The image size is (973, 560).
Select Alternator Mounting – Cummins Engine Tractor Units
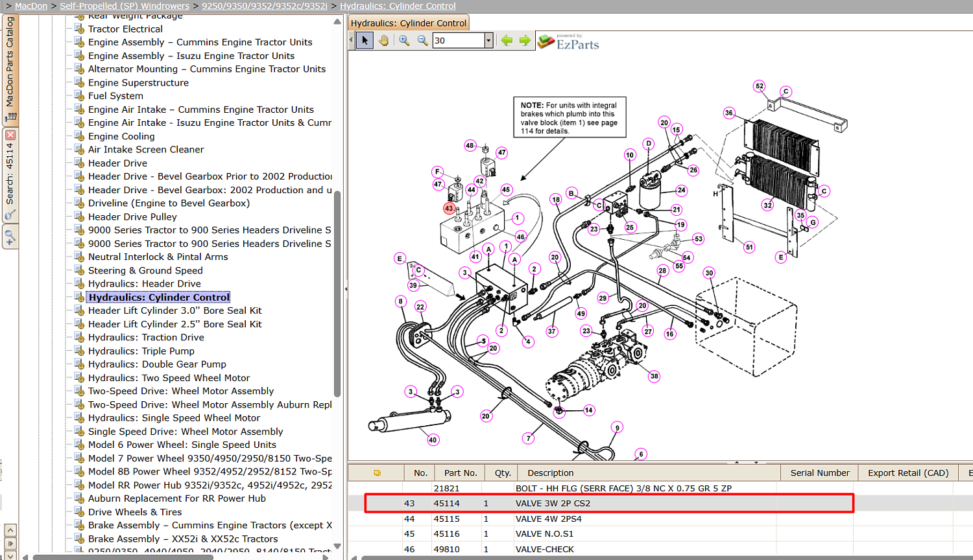tap(207, 69)
